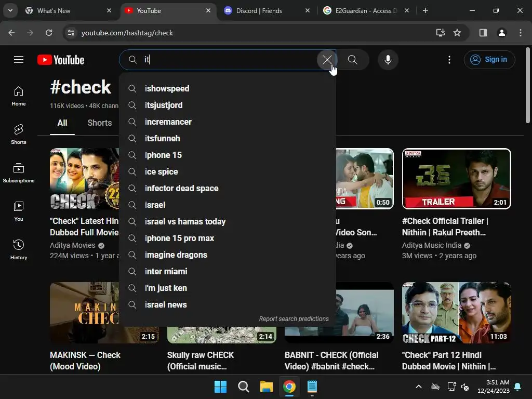The image size is (532, 399).
Task: Open the notification bell
Action: [x=518, y=387]
